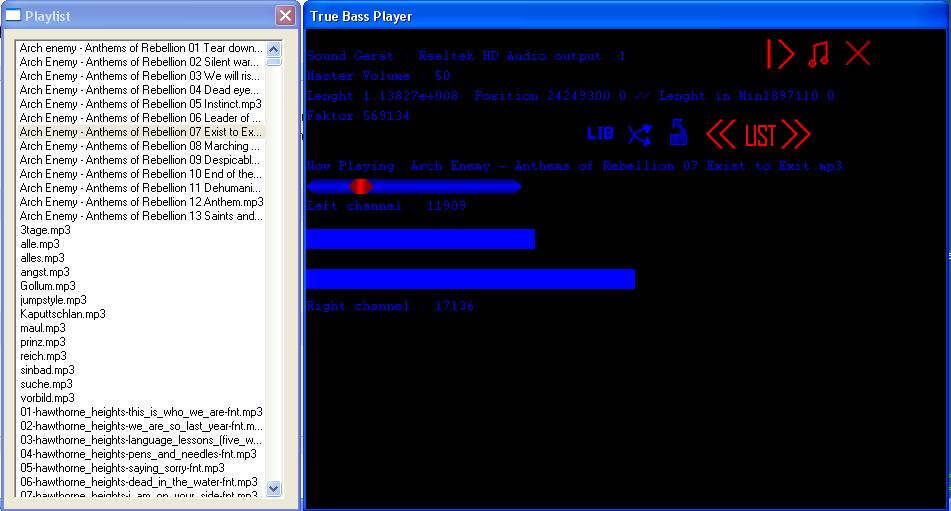Click the red LIST label
This screenshot has height=511, width=951.
(x=760, y=135)
